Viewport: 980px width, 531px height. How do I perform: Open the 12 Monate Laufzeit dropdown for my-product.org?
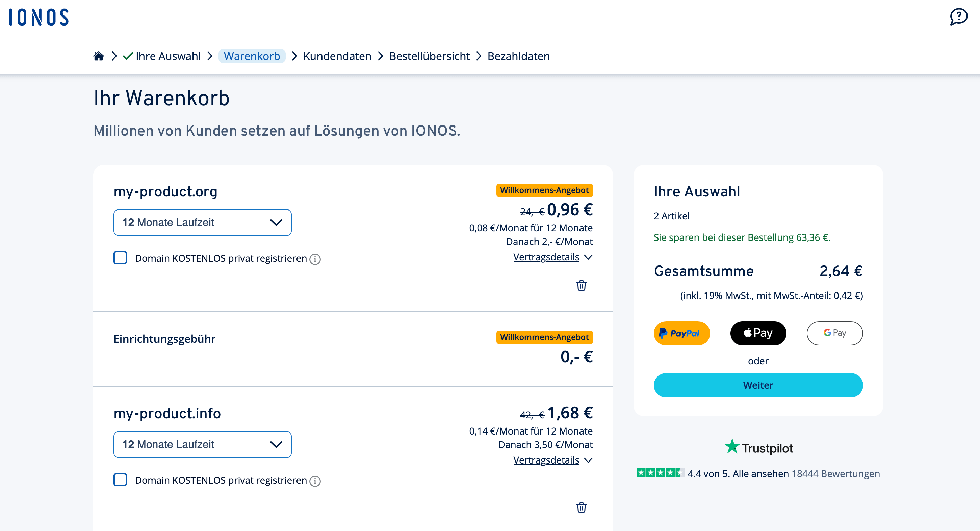tap(202, 222)
